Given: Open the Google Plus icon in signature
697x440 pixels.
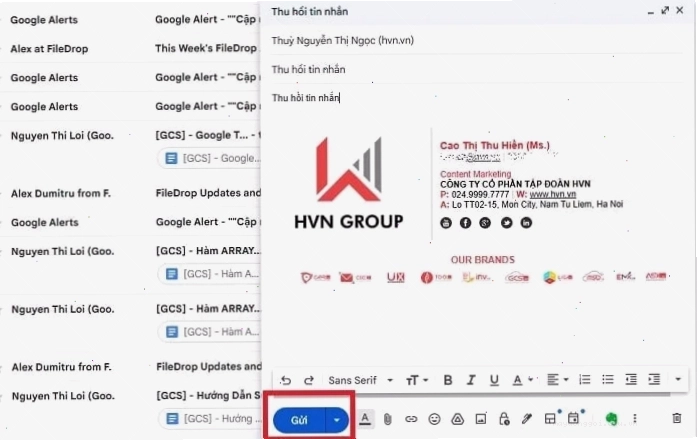Looking at the screenshot, I should tap(485, 223).
